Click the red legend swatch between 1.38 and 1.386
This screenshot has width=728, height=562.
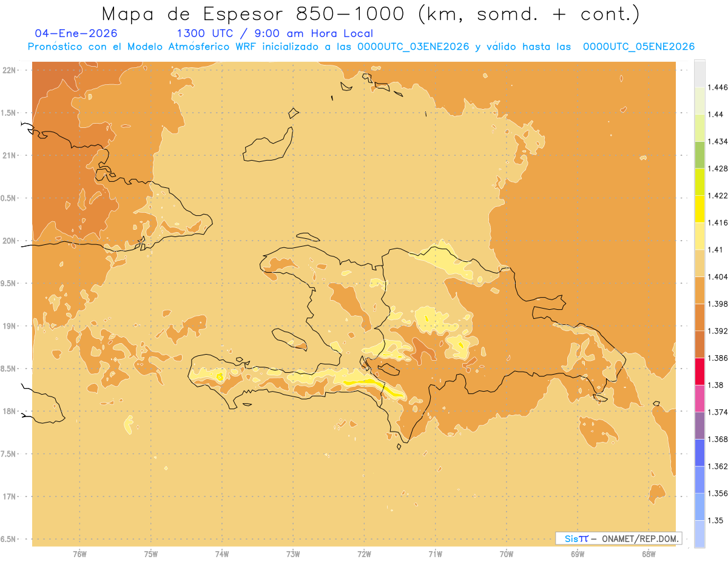coord(699,371)
